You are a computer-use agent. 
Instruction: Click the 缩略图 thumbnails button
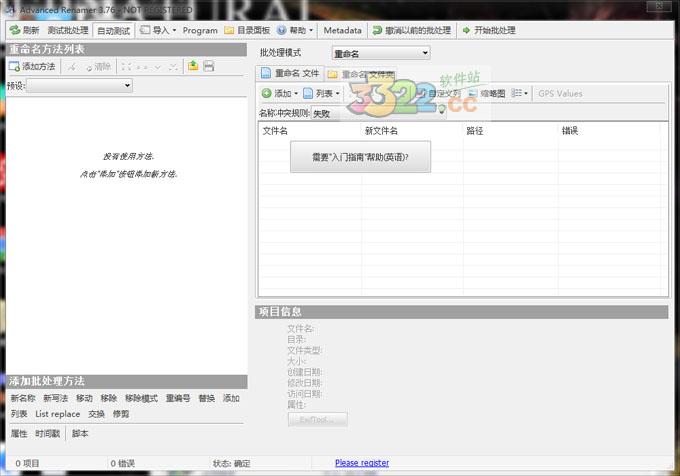click(487, 93)
